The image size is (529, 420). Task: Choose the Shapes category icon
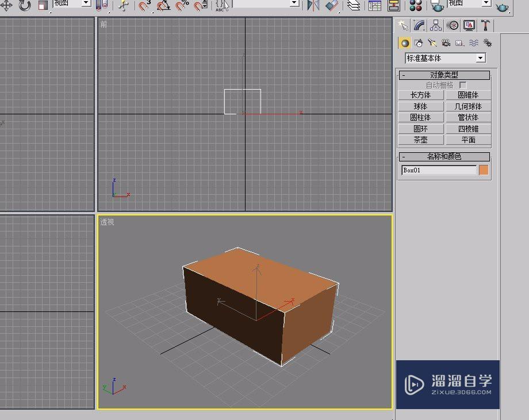tap(419, 43)
